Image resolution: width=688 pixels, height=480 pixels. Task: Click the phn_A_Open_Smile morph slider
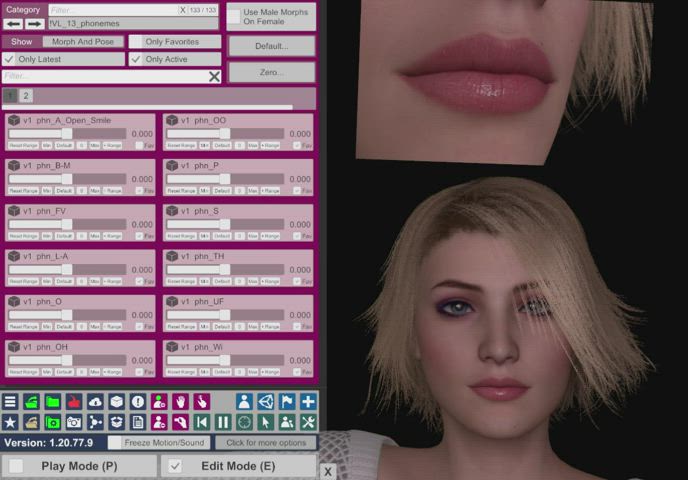[67, 133]
